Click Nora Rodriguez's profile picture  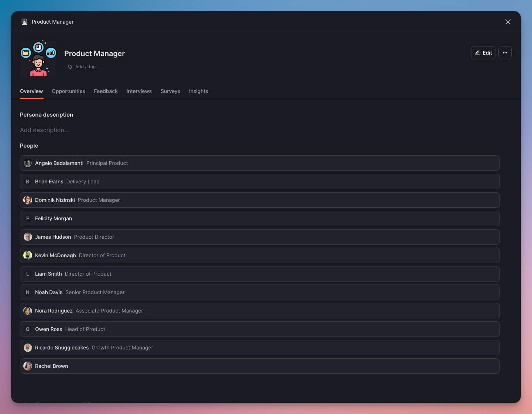click(x=28, y=311)
